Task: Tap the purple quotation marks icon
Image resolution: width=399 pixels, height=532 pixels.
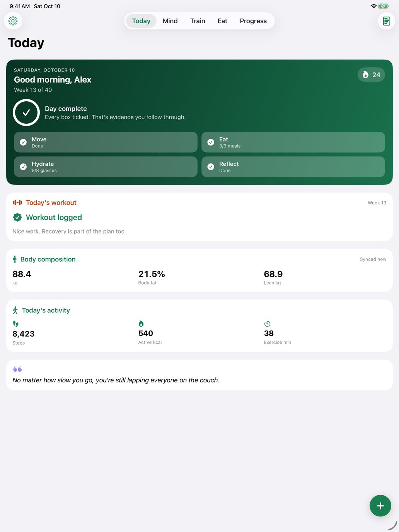Action: pos(17,369)
